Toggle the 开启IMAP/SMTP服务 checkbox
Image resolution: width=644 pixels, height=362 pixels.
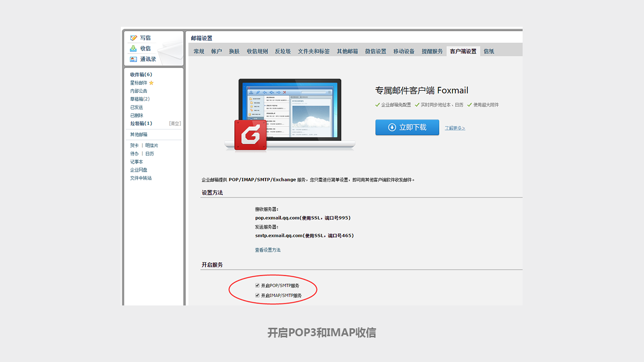tap(257, 295)
